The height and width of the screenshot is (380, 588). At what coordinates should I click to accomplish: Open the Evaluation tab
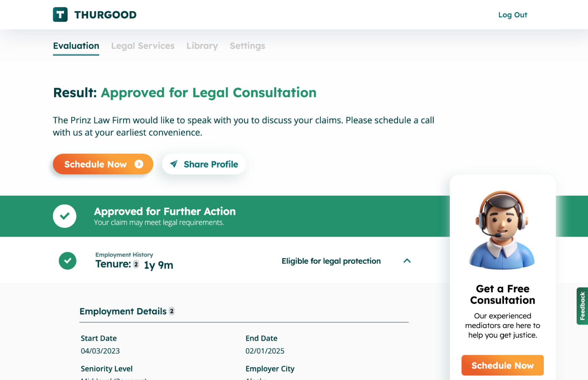(x=76, y=46)
